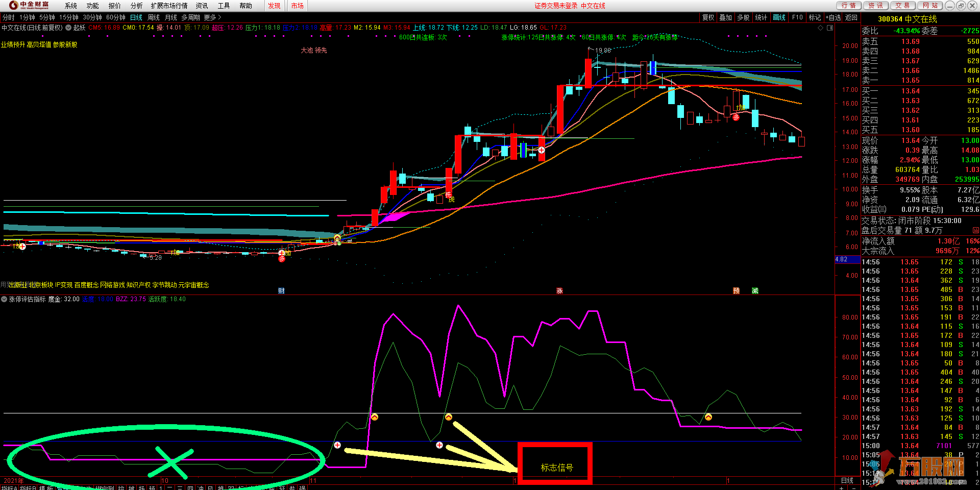980x490 pixels.
Task: Click the diamond icon above chart
Action: pos(821,28)
